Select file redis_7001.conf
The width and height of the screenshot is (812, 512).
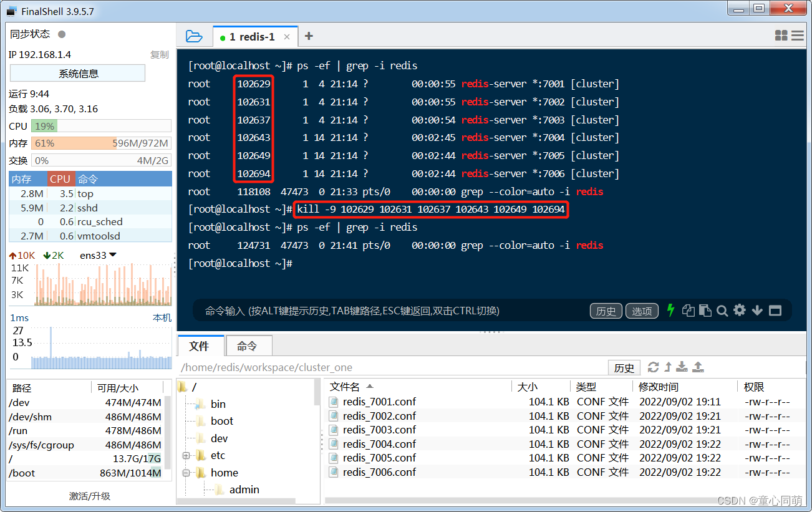point(379,402)
